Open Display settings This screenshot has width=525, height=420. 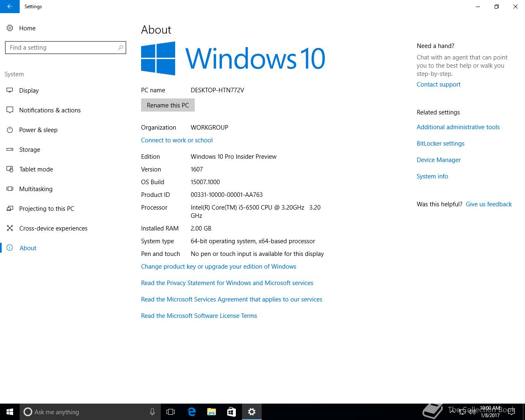coord(29,90)
